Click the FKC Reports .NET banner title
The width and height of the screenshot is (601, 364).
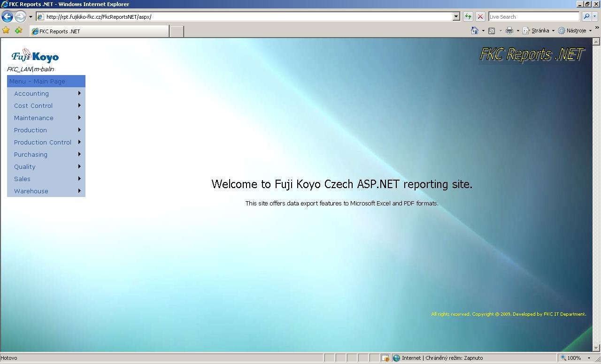pyautogui.click(x=532, y=54)
